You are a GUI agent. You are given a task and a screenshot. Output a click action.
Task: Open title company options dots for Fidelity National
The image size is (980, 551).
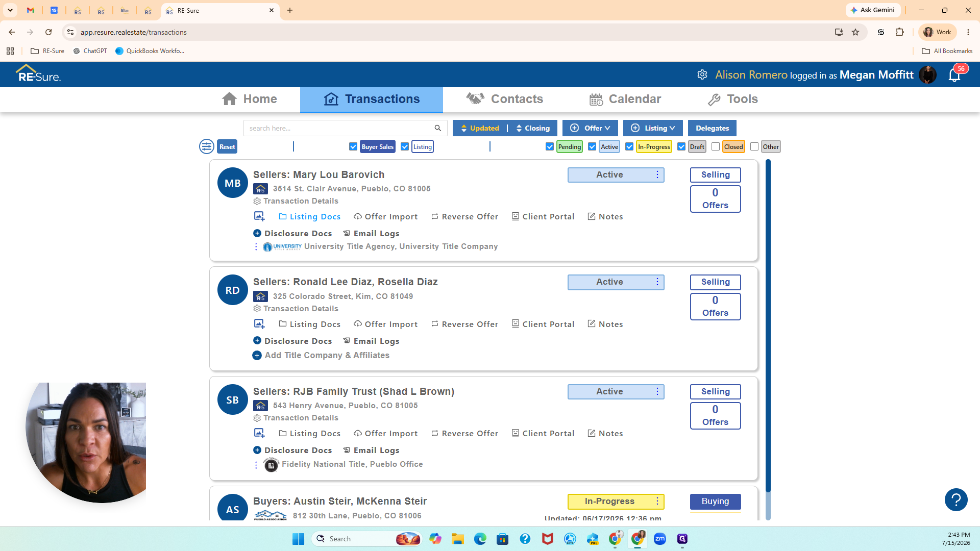click(256, 465)
